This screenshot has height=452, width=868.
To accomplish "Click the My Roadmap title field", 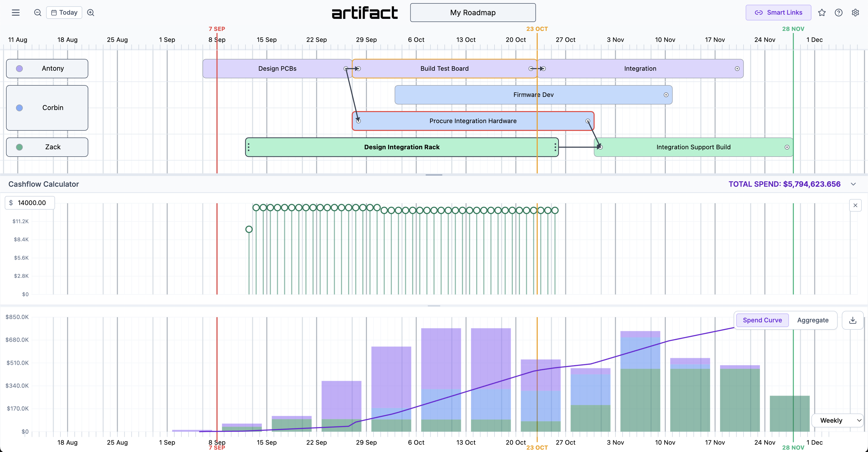I will coord(473,13).
